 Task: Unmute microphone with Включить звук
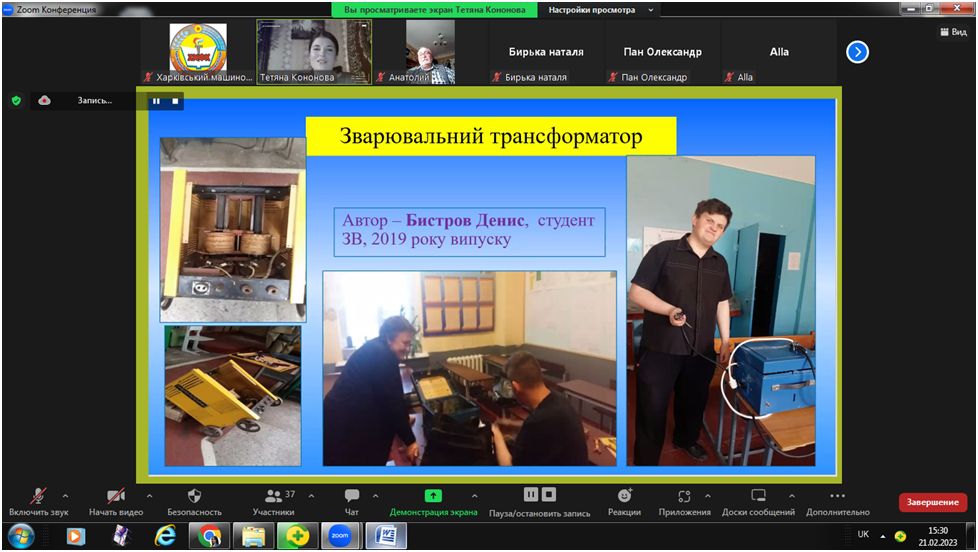pyautogui.click(x=38, y=502)
